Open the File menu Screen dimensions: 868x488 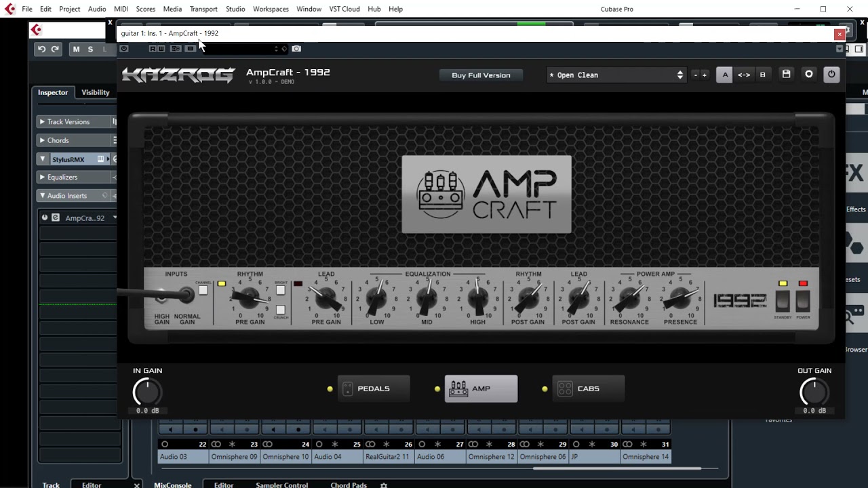click(x=27, y=9)
